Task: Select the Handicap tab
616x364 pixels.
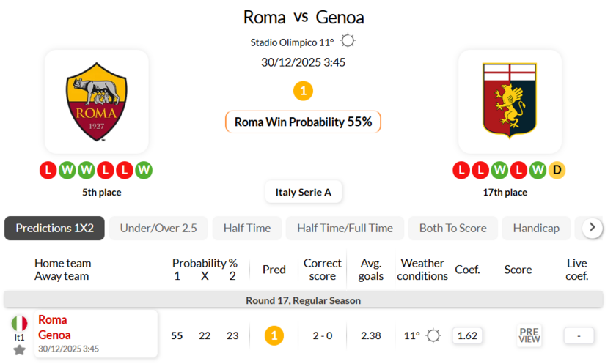Action: click(536, 228)
